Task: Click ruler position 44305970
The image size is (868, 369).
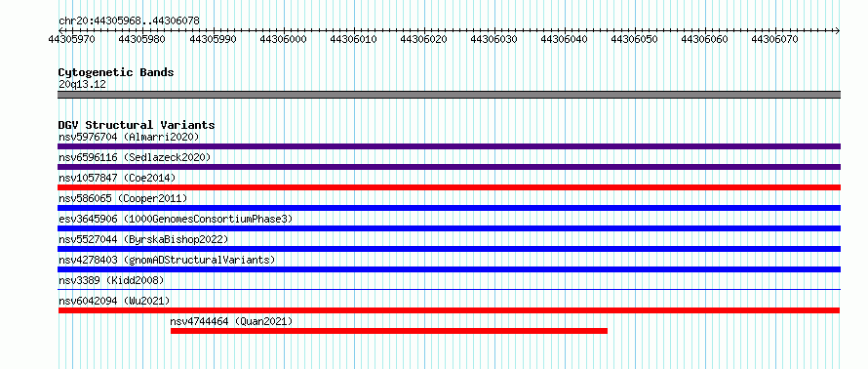Action: tap(72, 39)
